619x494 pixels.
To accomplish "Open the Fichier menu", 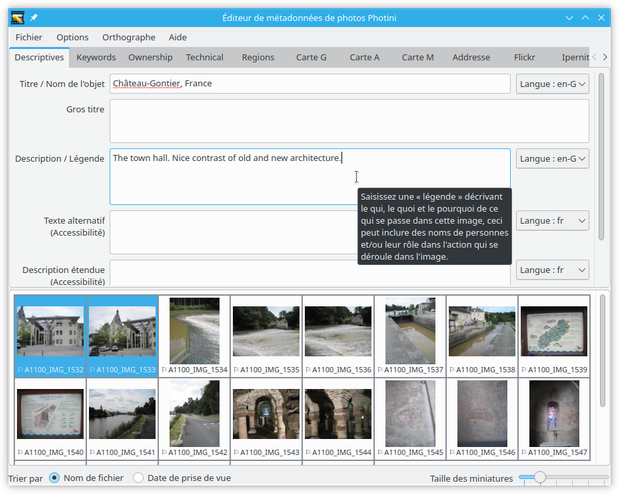I will 29,37.
